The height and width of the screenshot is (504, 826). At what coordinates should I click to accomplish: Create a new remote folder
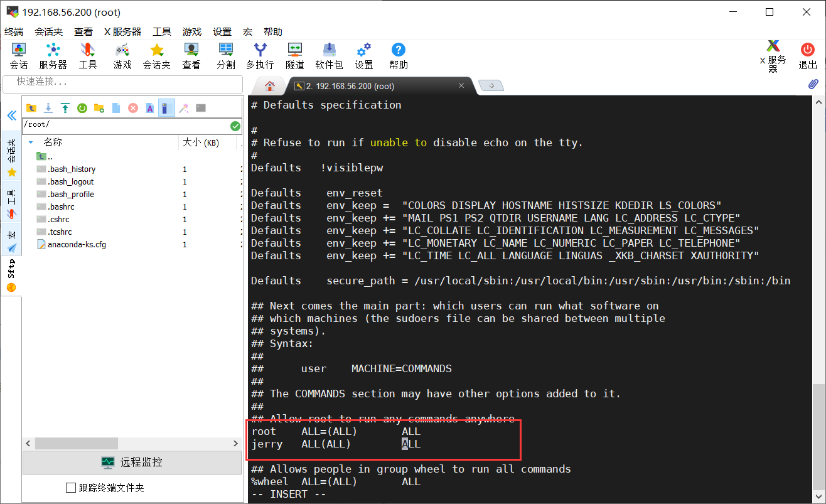(x=99, y=107)
